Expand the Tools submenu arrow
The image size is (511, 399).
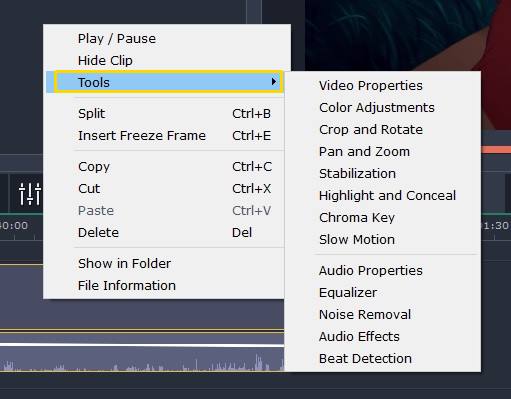pyautogui.click(x=274, y=82)
